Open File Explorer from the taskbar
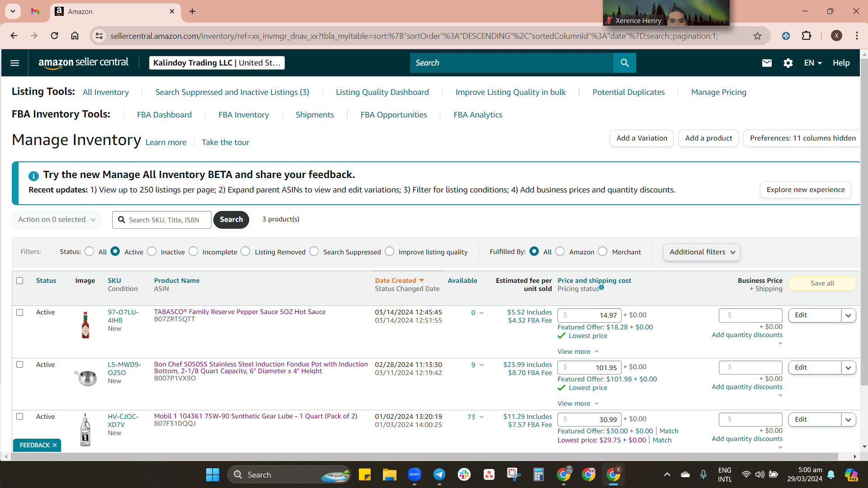The image size is (868, 488). (389, 474)
